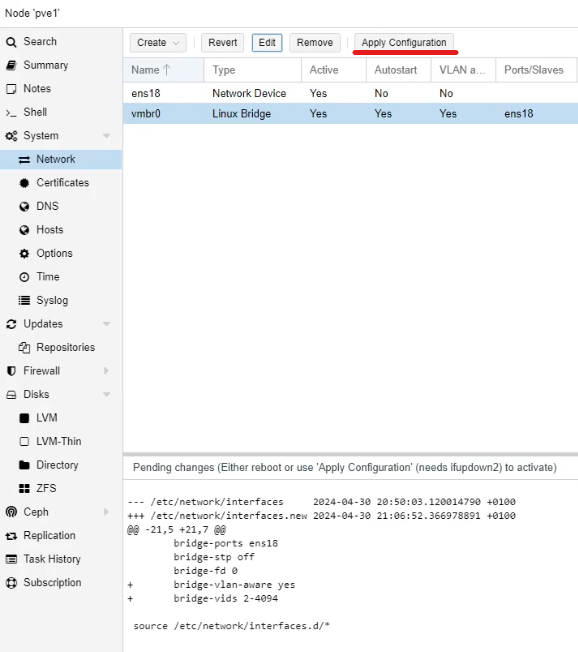Click the Options gear icon
578x652 pixels.
25,254
